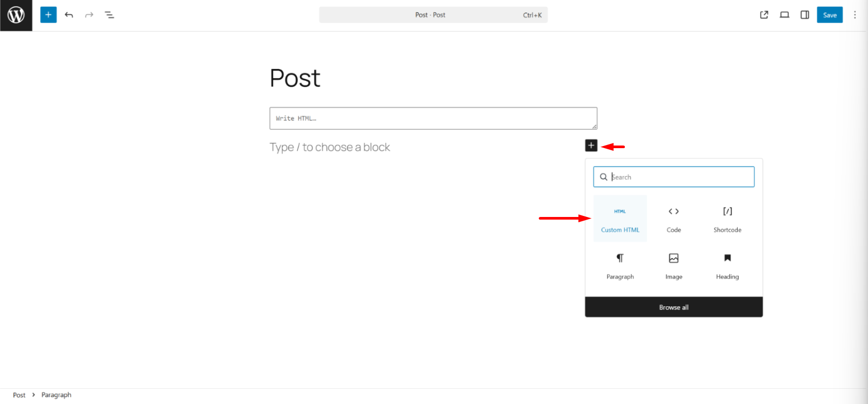Save the post
868x404 pixels.
click(830, 15)
